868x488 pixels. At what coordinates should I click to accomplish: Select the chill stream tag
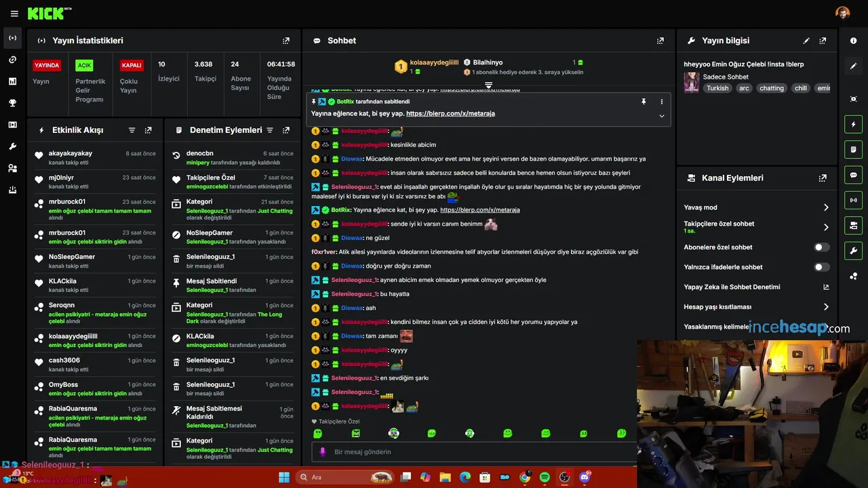click(x=801, y=88)
